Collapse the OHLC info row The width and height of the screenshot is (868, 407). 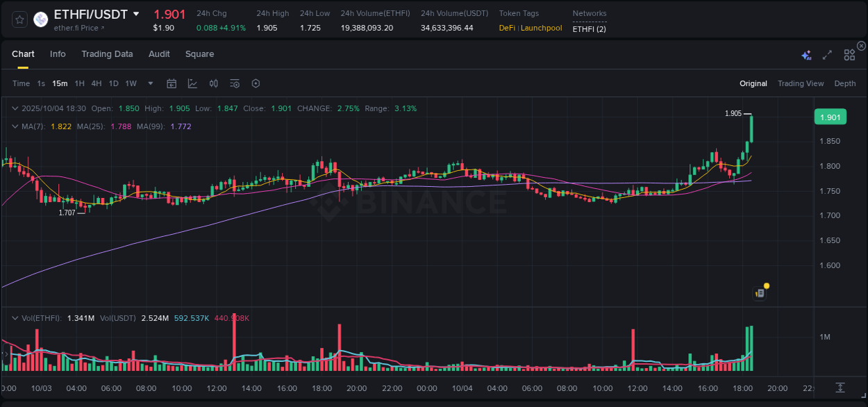click(15, 108)
